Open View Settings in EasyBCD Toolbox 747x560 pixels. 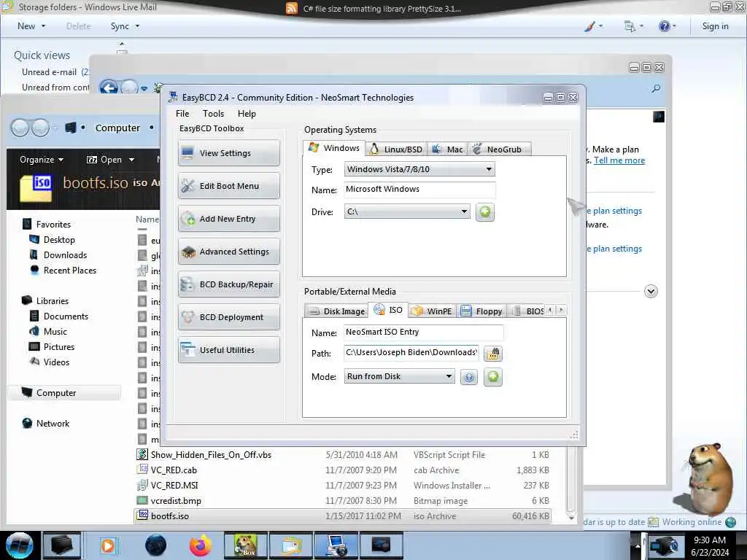(228, 153)
